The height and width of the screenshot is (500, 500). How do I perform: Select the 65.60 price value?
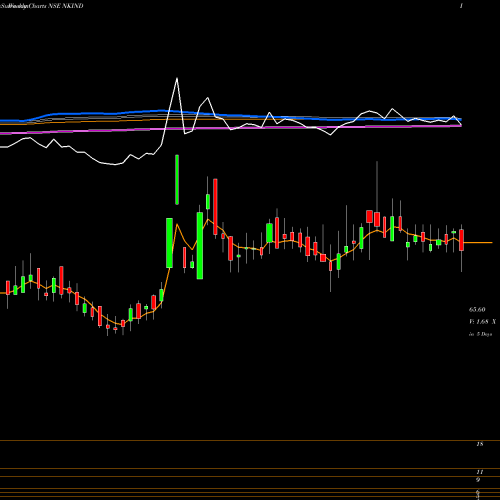click(x=477, y=310)
